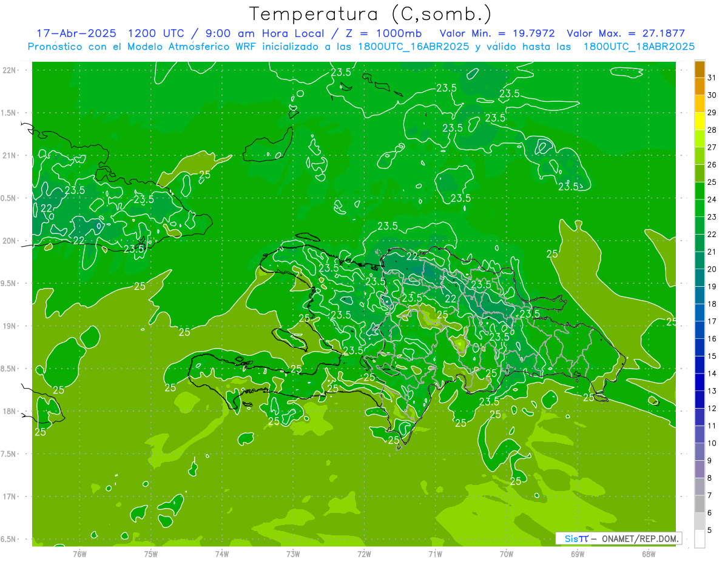
Task: Click the "7.5N" latitude axis label
Action: coord(8,454)
